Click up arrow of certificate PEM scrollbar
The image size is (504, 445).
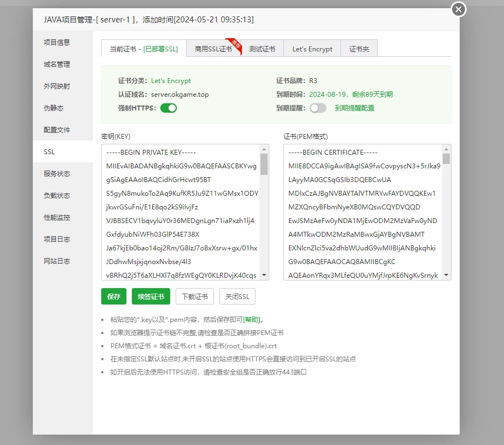(x=447, y=149)
